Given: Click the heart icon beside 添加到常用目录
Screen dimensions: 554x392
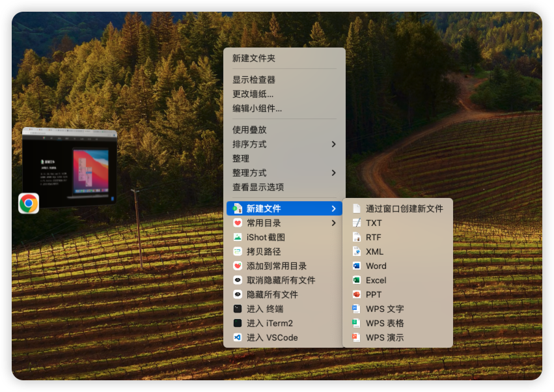Looking at the screenshot, I should pos(238,266).
